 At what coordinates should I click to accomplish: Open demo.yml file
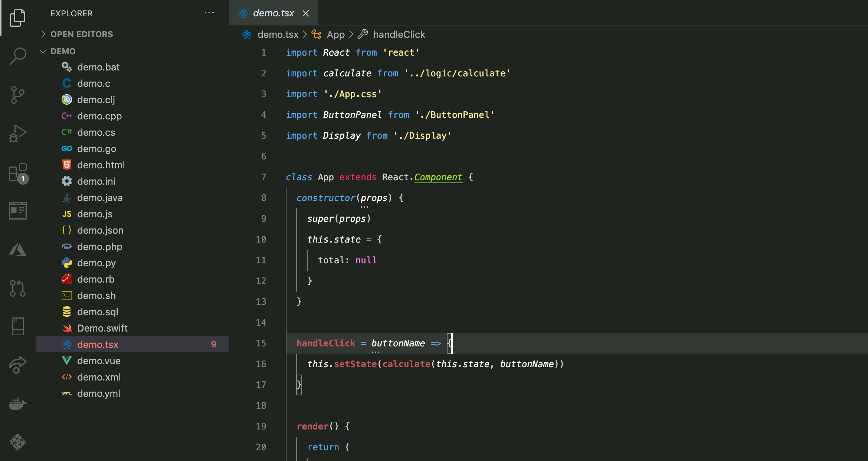point(132,394)
